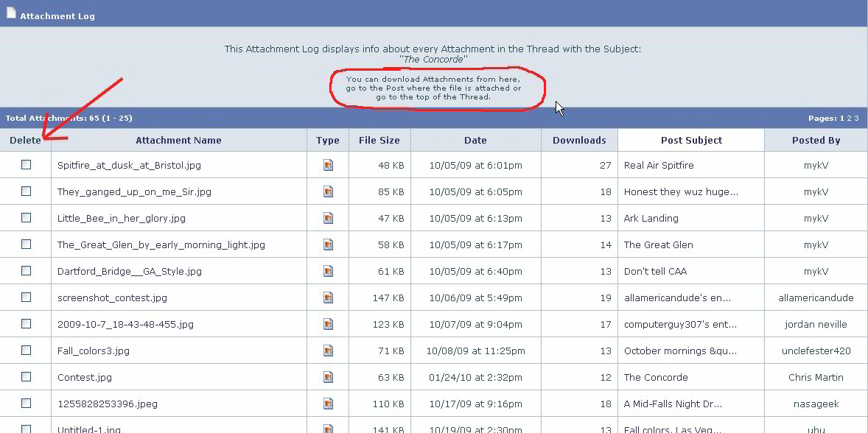Download They_ganged_up_on_me_Sir.jpg attachment
This screenshot has height=433, width=868.
click(134, 192)
